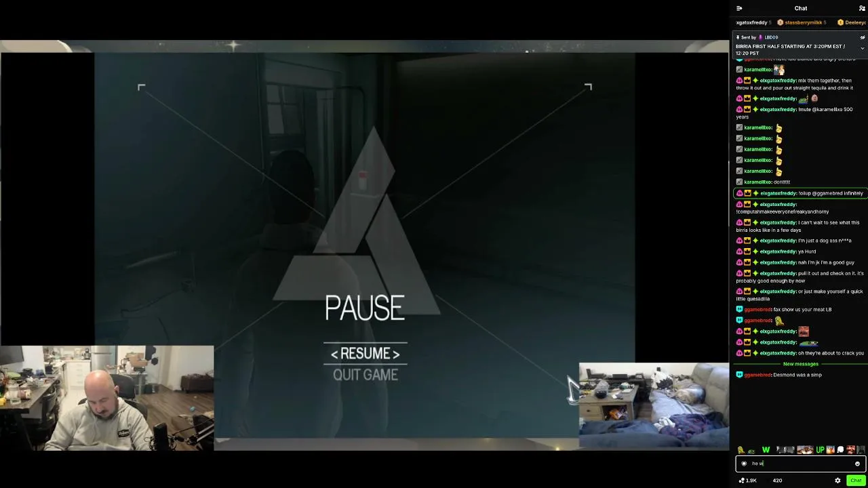This screenshot has width=868, height=488.
Task: Focus the chat message input field
Action: tap(800, 464)
